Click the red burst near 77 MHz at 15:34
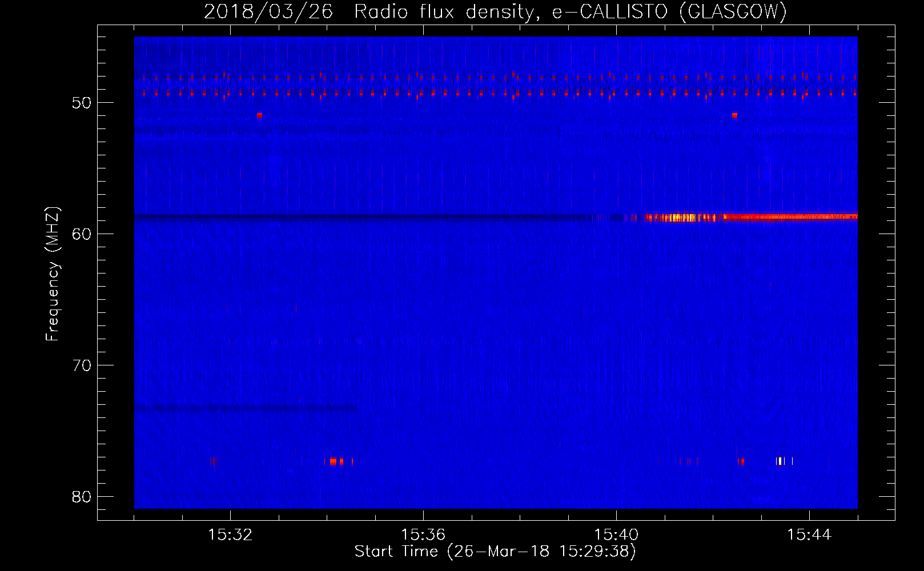 [333, 461]
